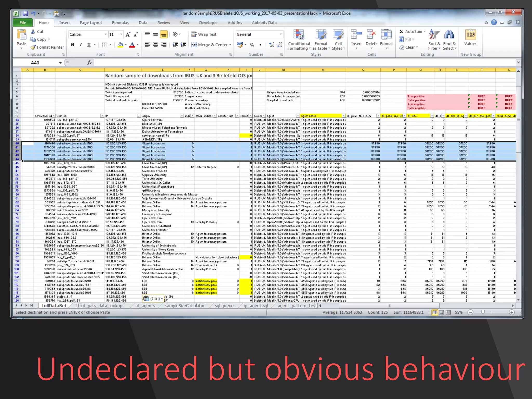This screenshot has width=532, height=399.
Task: Click the Orientation text angle icon
Action: (176, 34)
